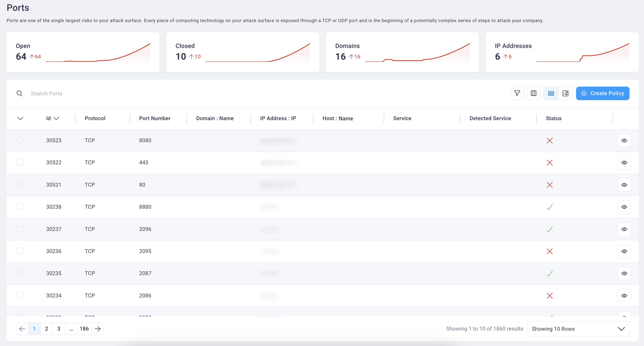The height and width of the screenshot is (346, 644).
Task: Go to page 2
Action: point(46,329)
